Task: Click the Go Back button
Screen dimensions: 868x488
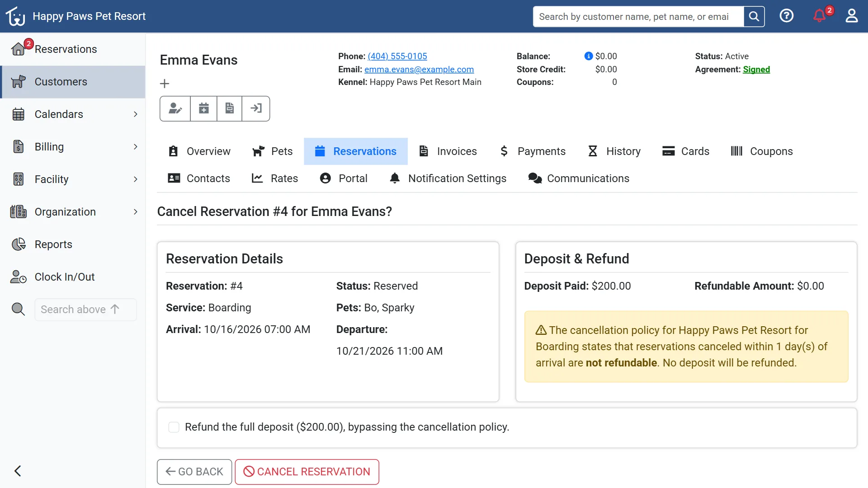Action: pyautogui.click(x=194, y=472)
